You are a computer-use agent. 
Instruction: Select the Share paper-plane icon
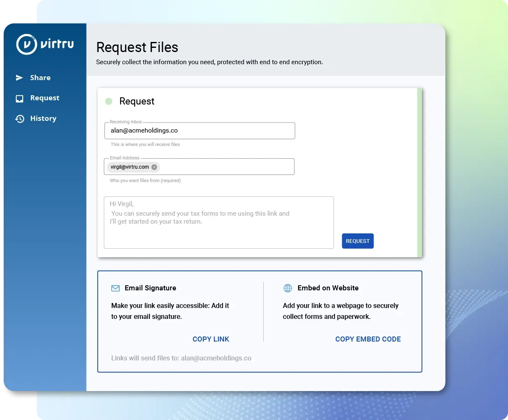19,77
